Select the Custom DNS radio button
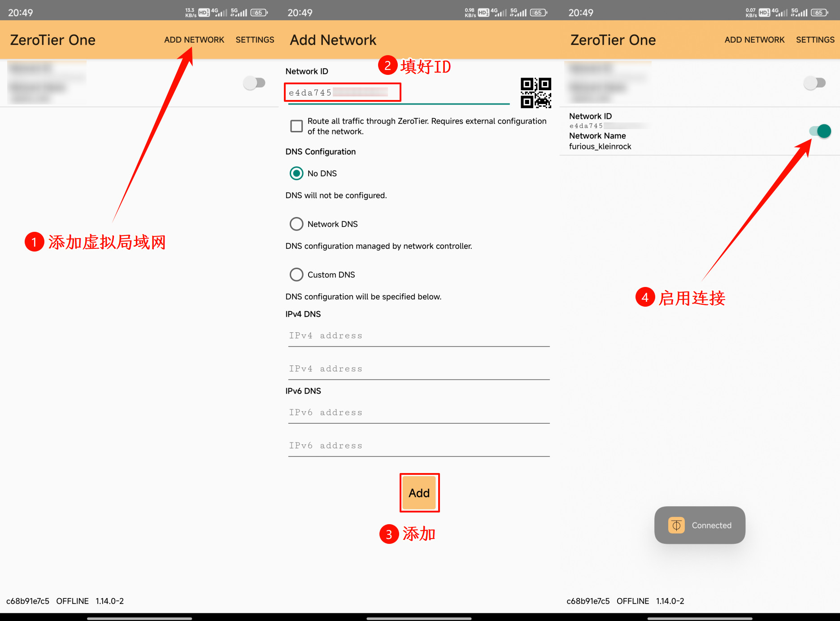Viewport: 840px width, 621px height. click(x=296, y=274)
